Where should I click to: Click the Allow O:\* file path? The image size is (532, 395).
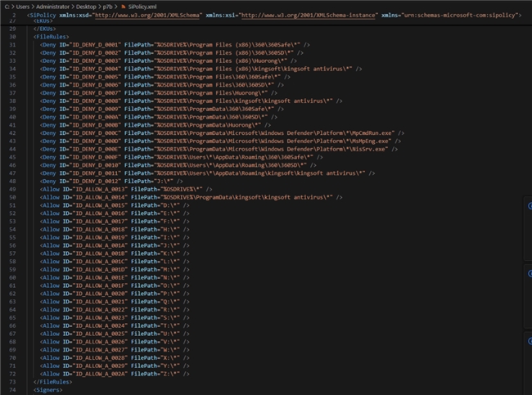[x=170, y=285]
